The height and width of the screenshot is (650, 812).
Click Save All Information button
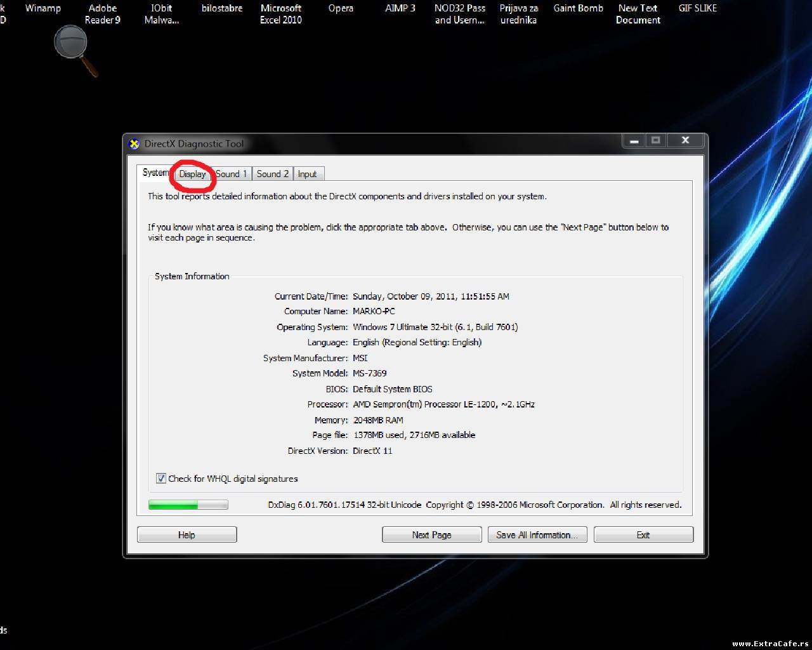pyautogui.click(x=537, y=535)
